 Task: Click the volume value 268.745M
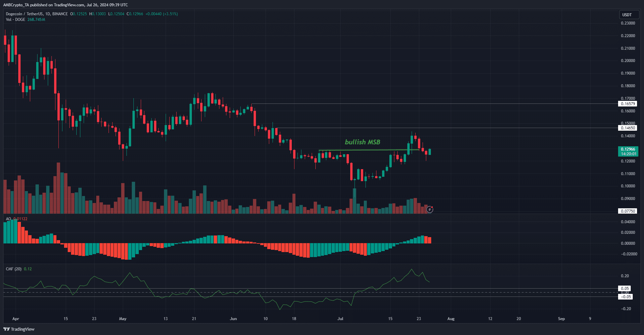coord(36,20)
